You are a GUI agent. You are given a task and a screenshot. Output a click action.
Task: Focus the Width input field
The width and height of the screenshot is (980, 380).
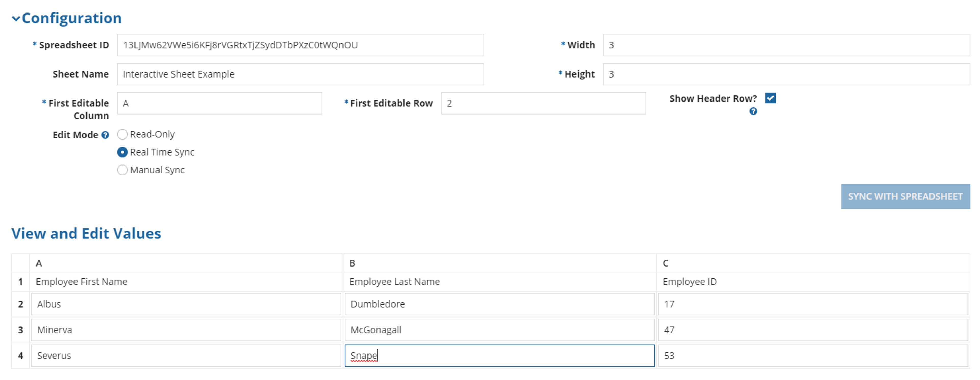click(x=786, y=45)
